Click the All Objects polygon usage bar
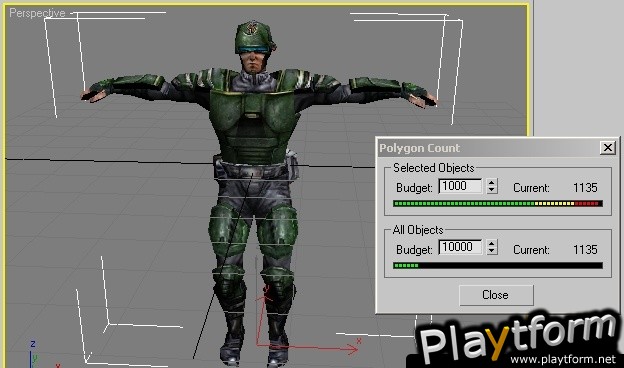The height and width of the screenshot is (368, 624). 497,265
